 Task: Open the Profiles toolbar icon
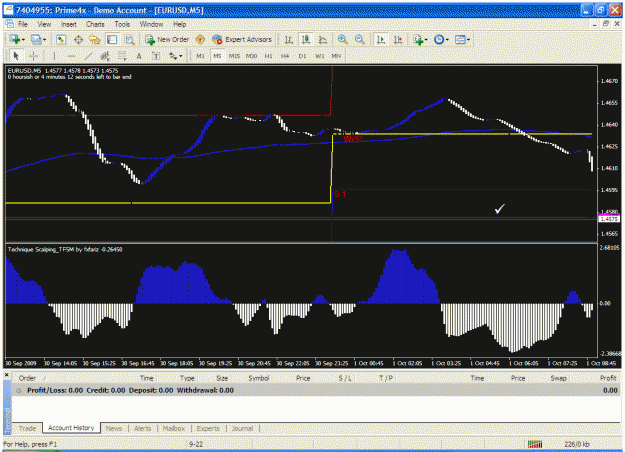36,39
